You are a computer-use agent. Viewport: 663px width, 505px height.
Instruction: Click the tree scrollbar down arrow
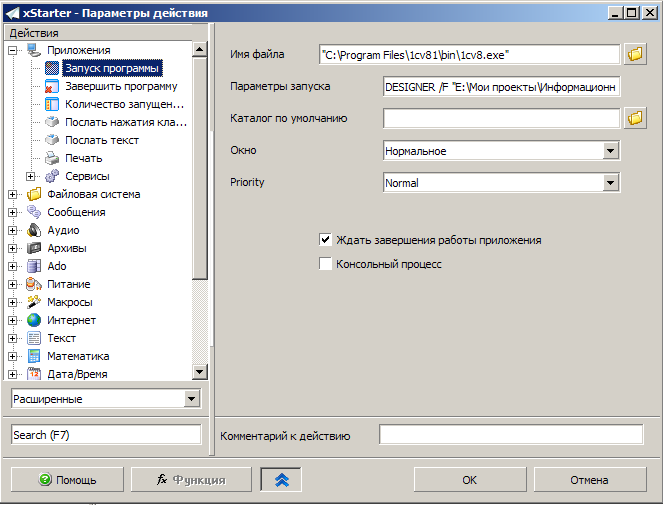tap(200, 372)
